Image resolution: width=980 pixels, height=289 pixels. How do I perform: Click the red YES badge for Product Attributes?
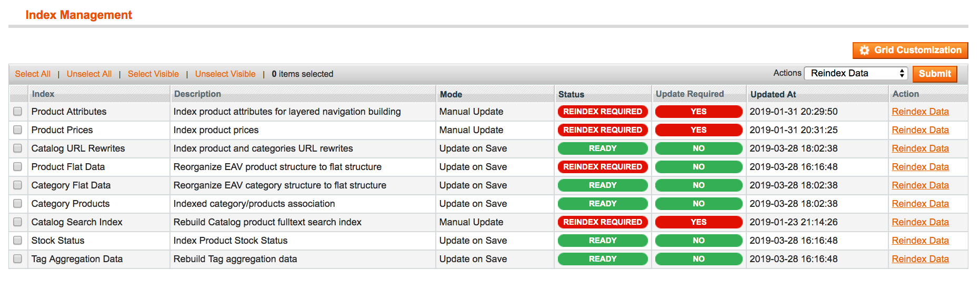pos(698,112)
